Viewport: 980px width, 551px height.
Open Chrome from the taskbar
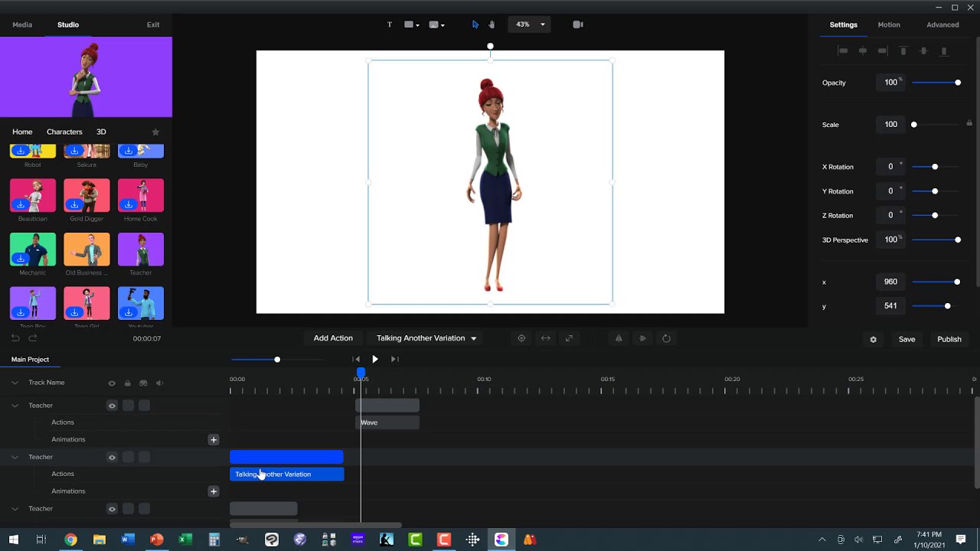[x=70, y=540]
